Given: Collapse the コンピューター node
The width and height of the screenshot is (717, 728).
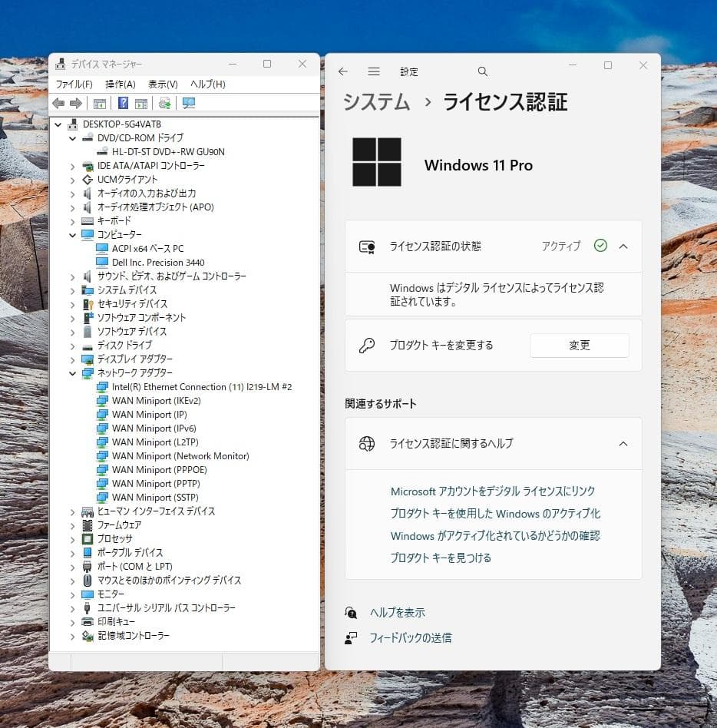Looking at the screenshot, I should 72,235.
